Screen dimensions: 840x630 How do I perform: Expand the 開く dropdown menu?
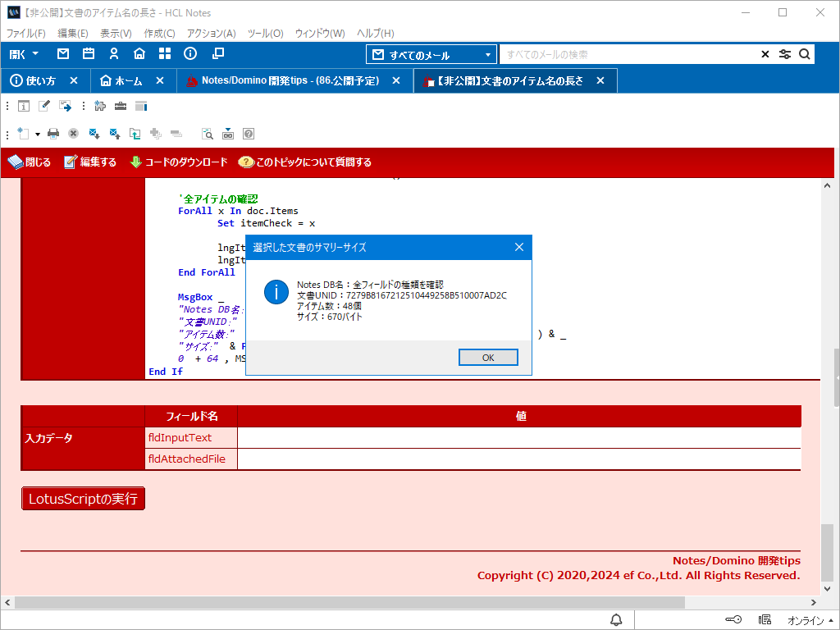coord(24,54)
